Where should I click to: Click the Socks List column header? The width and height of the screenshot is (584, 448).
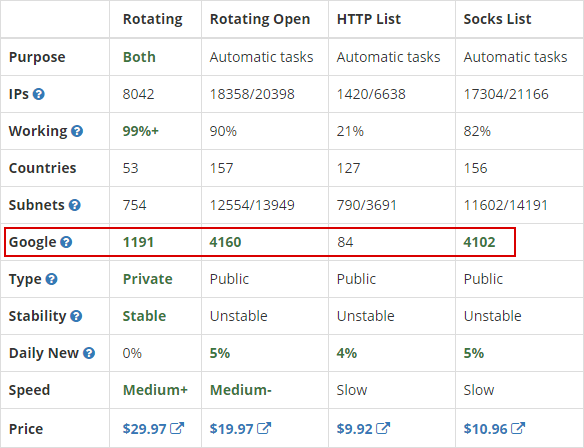click(x=497, y=19)
